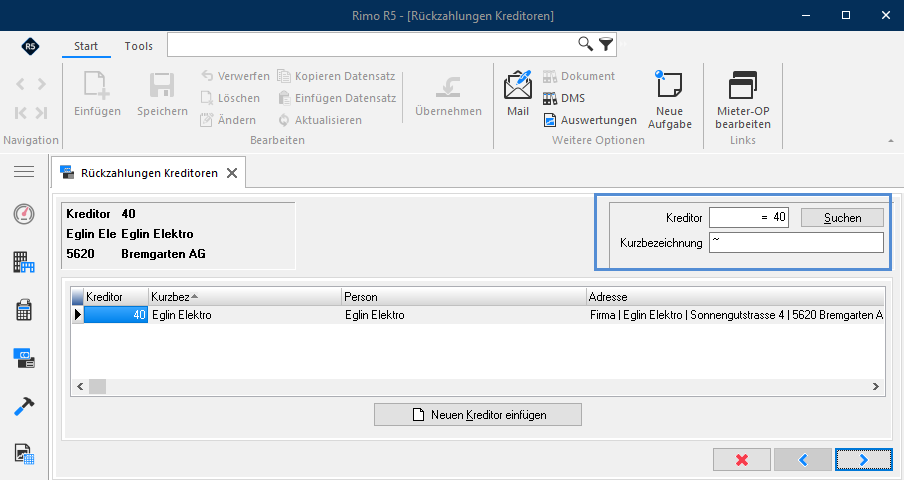Click Ändern in the ribbon

[x=228, y=120]
